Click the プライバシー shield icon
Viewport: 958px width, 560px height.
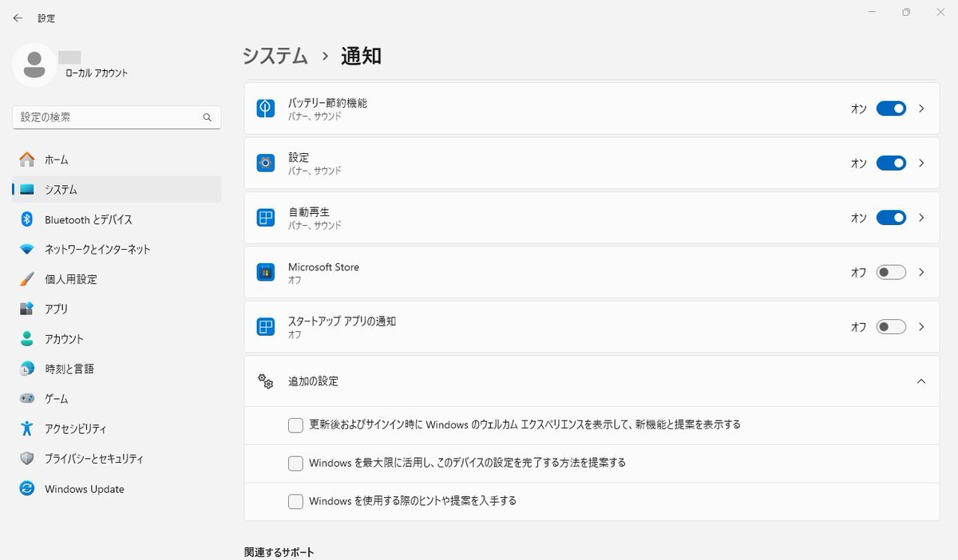27,459
